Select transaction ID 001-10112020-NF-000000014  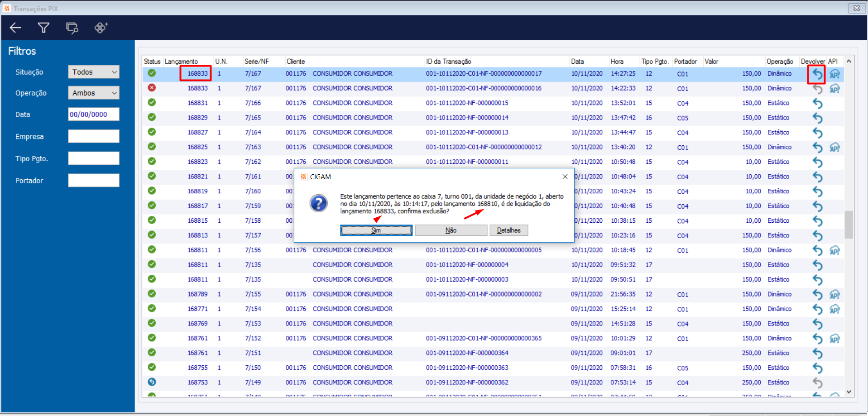(x=467, y=118)
